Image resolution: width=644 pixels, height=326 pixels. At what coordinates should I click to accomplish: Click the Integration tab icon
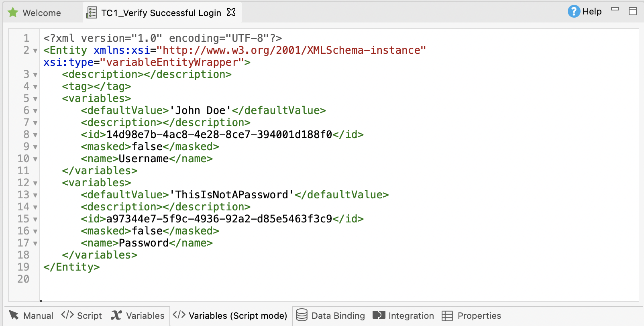379,315
